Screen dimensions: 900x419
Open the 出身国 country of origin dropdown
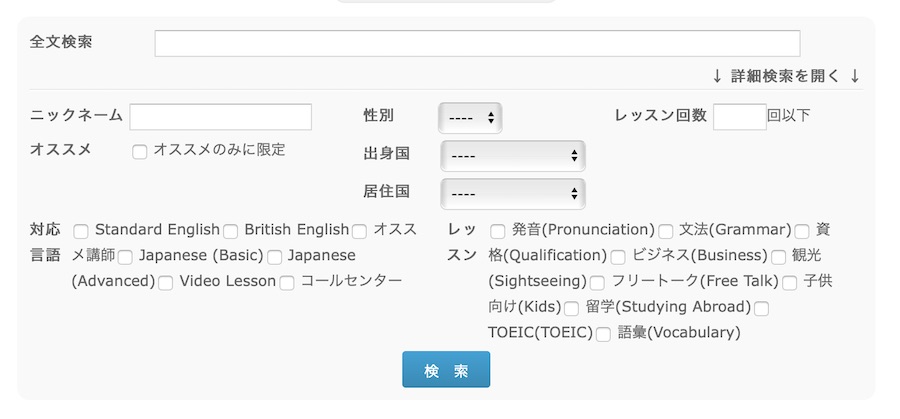pyautogui.click(x=511, y=156)
